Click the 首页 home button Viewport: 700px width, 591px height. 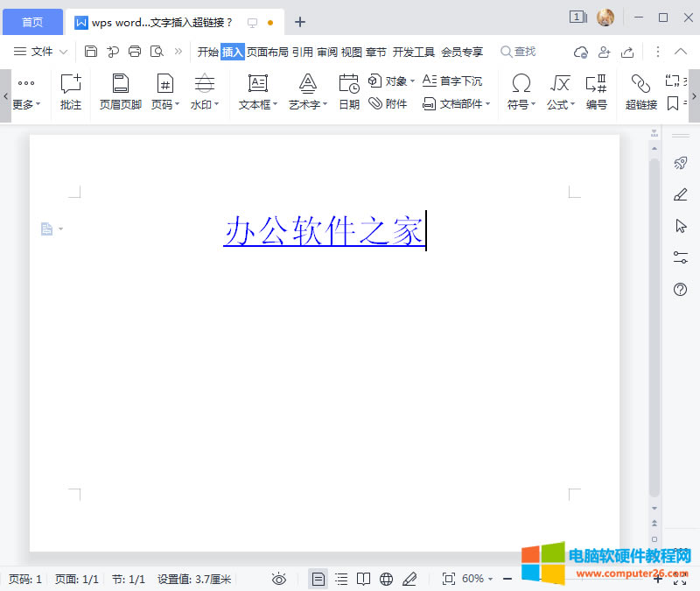tap(32, 21)
